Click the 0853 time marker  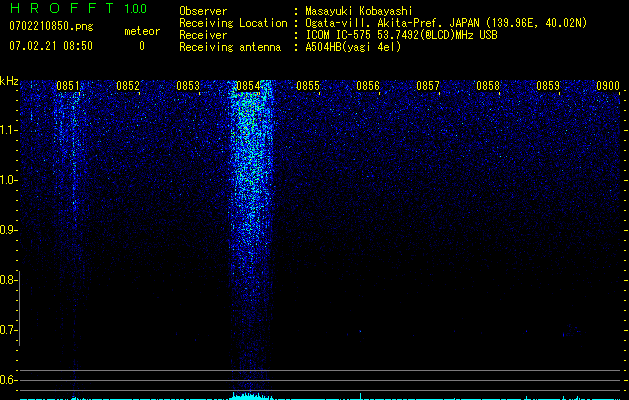click(188, 86)
